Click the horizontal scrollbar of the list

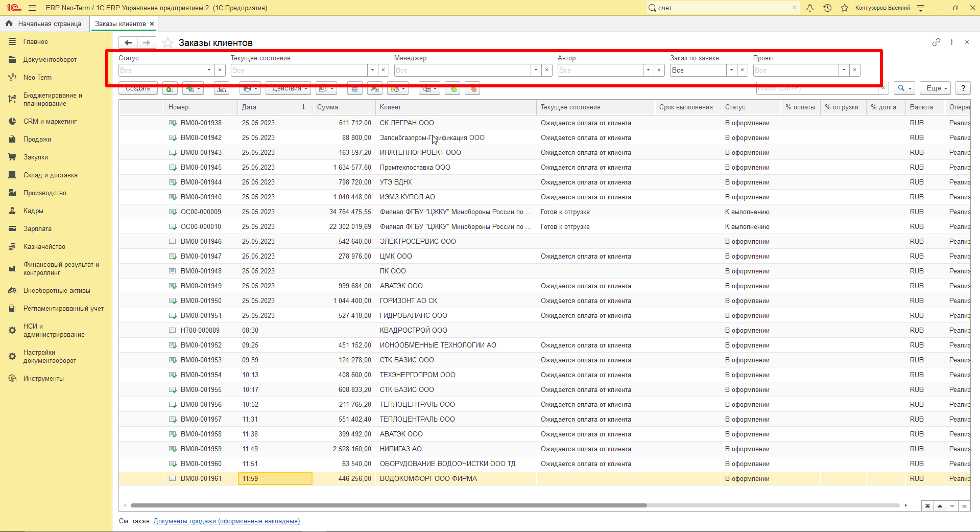(388, 505)
